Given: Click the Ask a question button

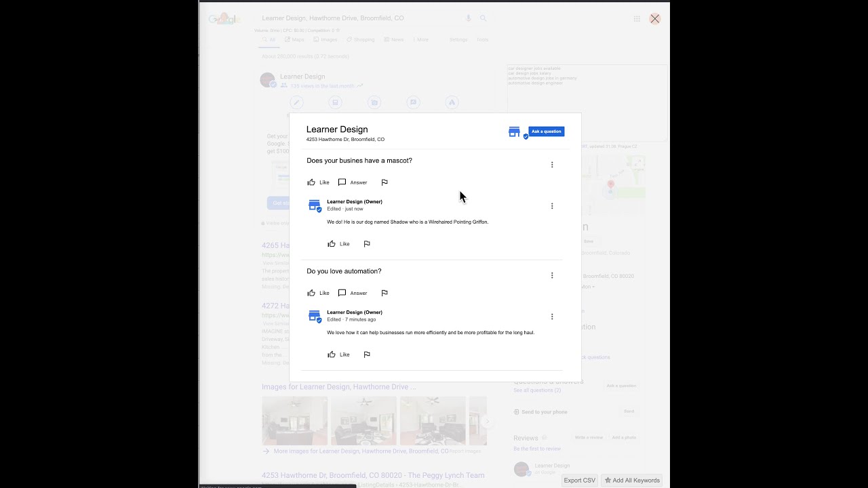Looking at the screenshot, I should (x=546, y=131).
